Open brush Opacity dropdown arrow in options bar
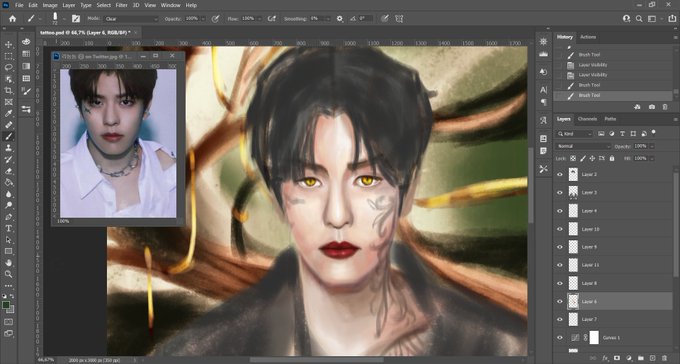The height and width of the screenshot is (364, 680). click(203, 19)
